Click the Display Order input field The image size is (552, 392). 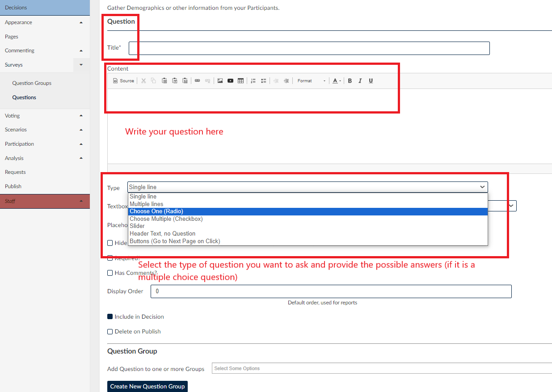click(331, 291)
